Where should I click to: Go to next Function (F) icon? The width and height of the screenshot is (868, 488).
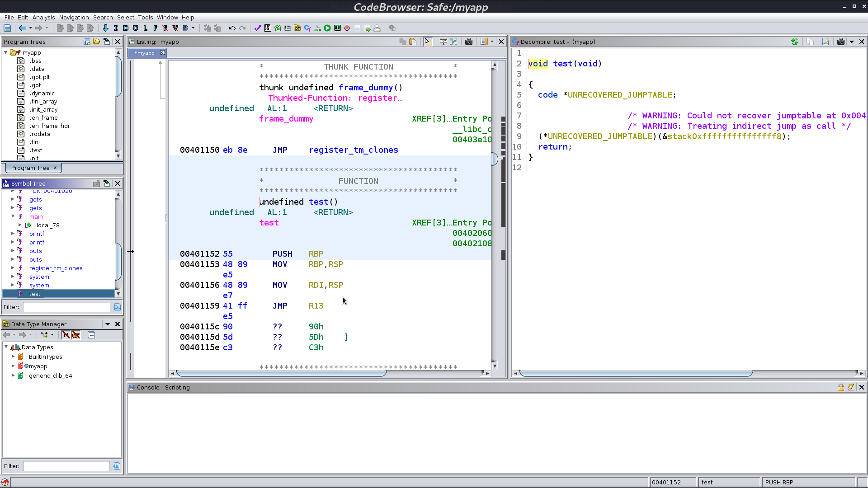click(156, 28)
